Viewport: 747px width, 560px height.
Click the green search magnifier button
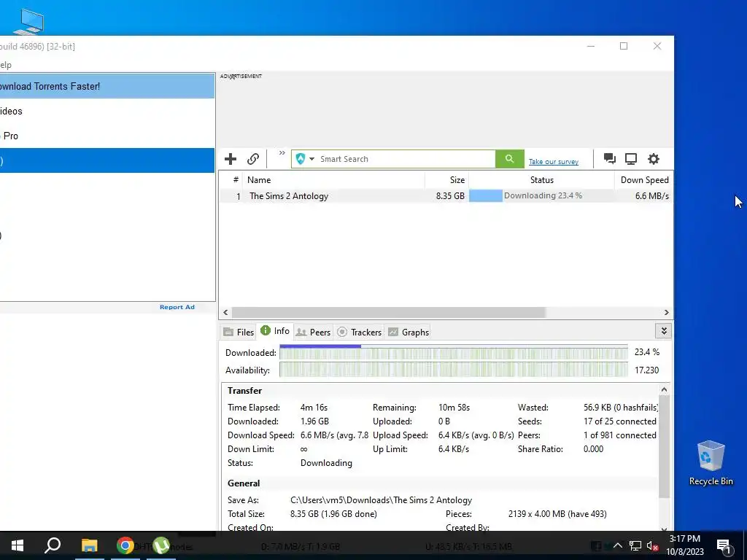tap(510, 159)
